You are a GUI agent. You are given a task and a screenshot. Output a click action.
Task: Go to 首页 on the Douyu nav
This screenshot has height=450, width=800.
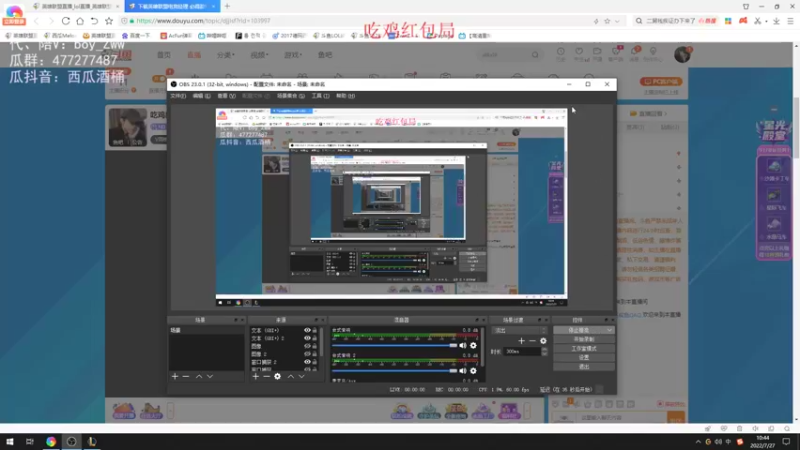[x=164, y=55]
